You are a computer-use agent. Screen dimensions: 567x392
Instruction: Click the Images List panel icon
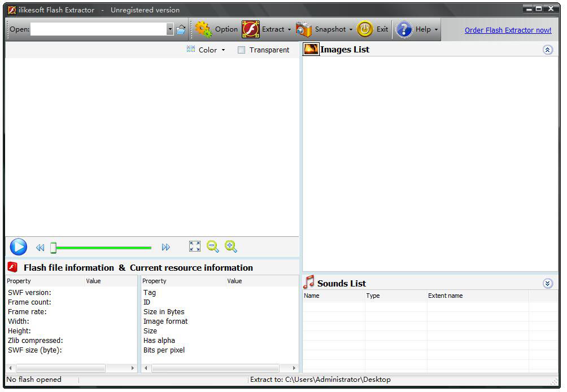point(311,50)
